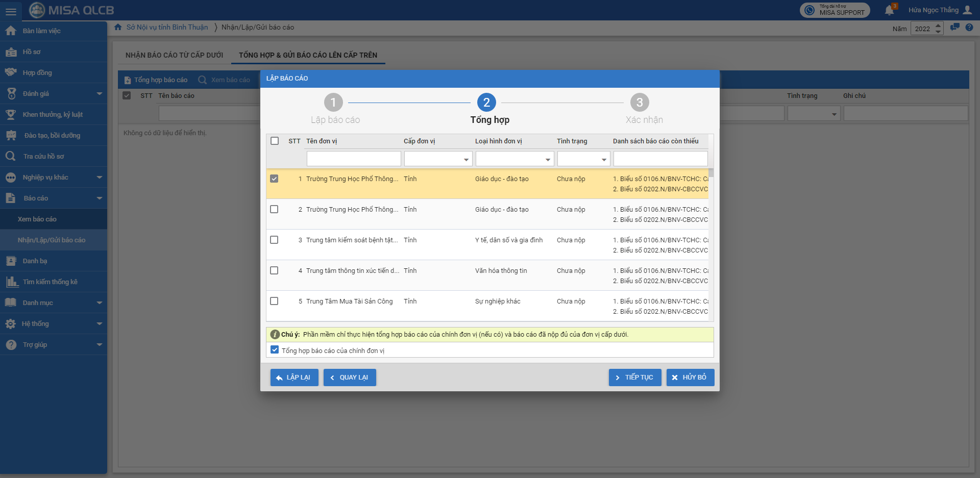
Task: Select Xem báo cáo in sidebar
Action: 37,219
